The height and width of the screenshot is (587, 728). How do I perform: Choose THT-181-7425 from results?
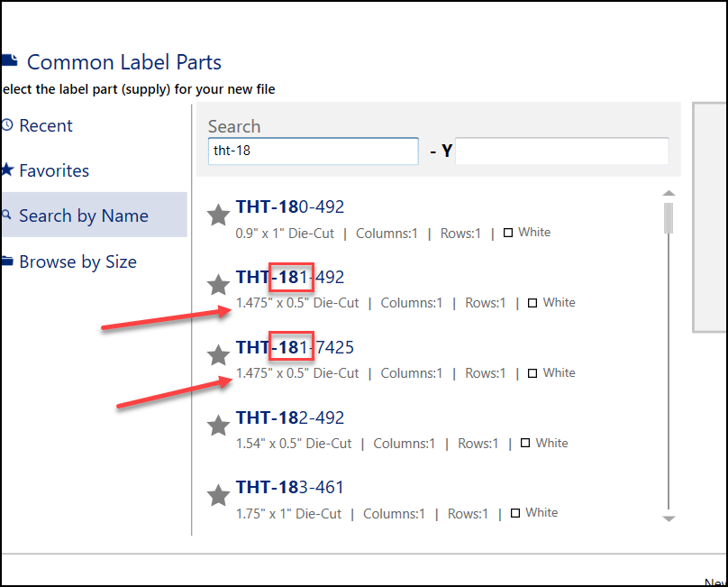pos(296,347)
